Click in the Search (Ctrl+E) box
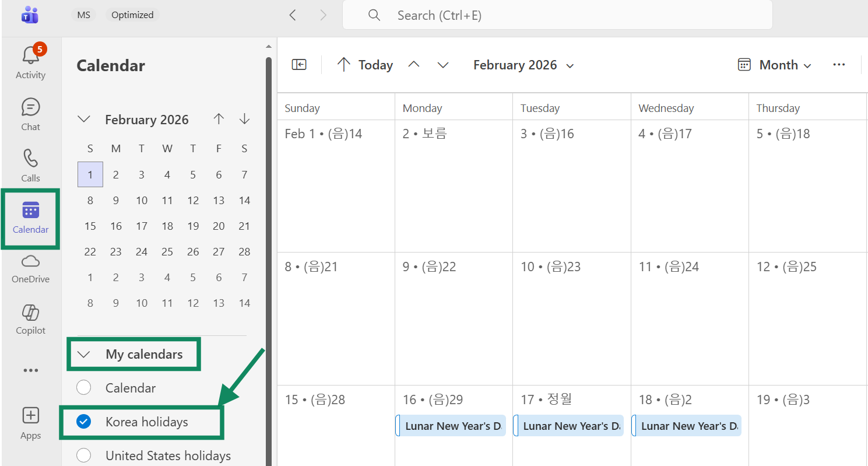This screenshot has height=466, width=868. click(x=557, y=15)
